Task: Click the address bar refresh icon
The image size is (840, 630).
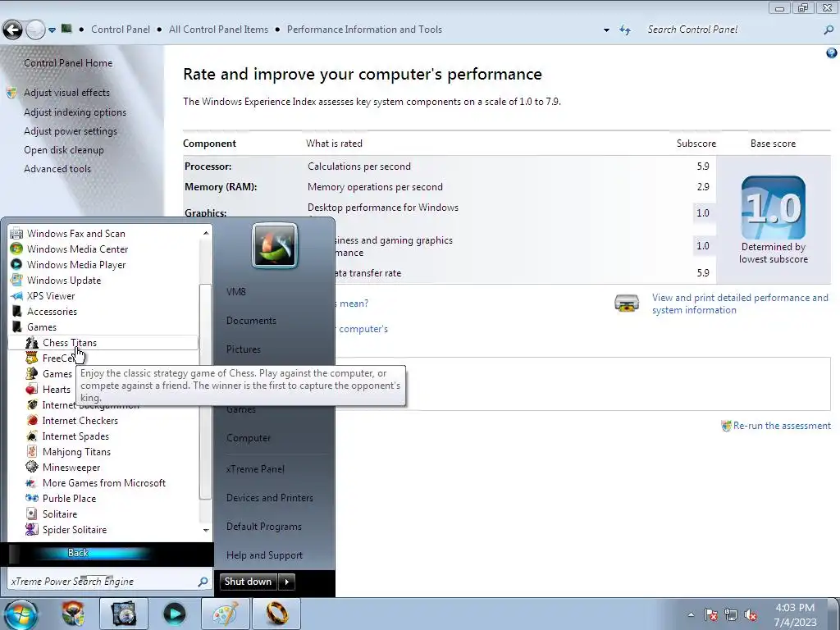Action: tap(625, 30)
